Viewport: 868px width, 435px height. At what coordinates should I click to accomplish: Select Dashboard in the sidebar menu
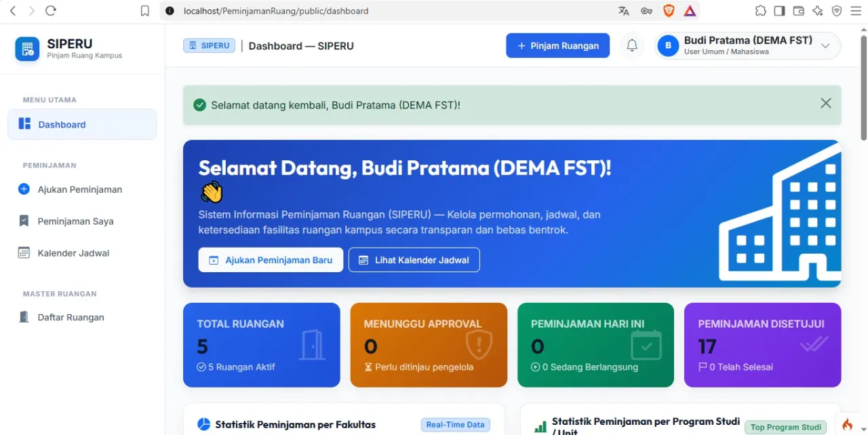pyautogui.click(x=82, y=124)
